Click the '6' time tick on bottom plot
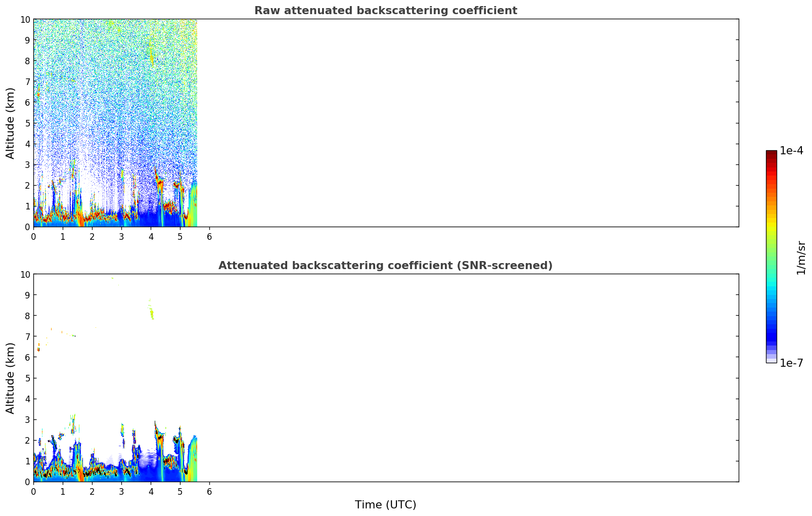The width and height of the screenshot is (812, 516). coord(209,491)
